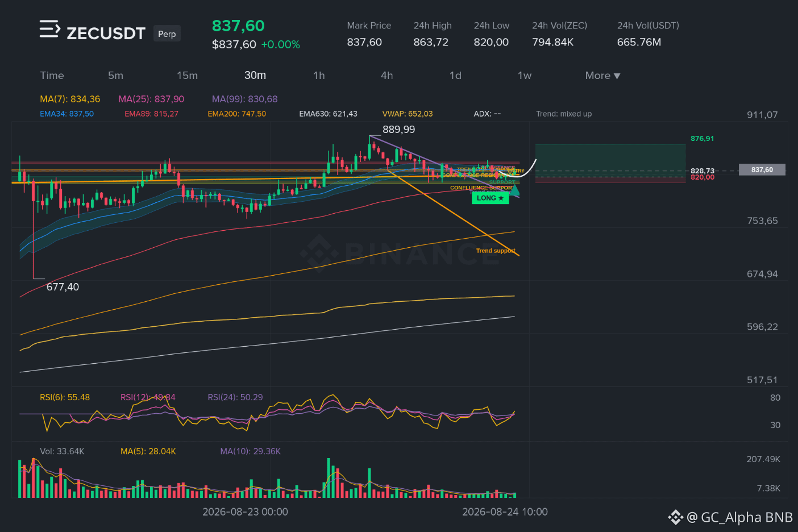Switch to the 5m interval
Viewport: 798px width, 532px height.
[x=115, y=76]
